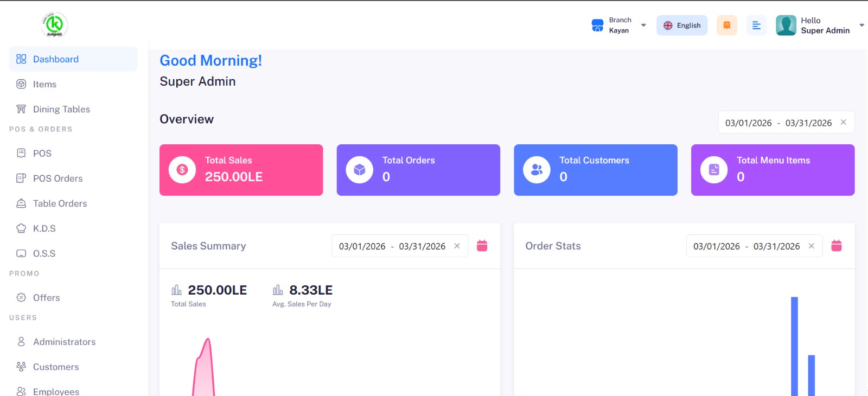Clear the Overview date range
The width and height of the screenshot is (868, 396).
click(x=843, y=122)
